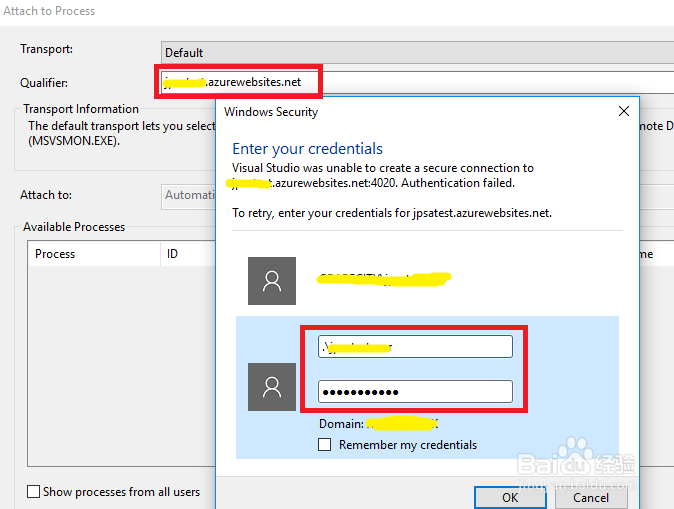Sort by the Process column header
Image resolution: width=674 pixels, height=509 pixels.
94,254
